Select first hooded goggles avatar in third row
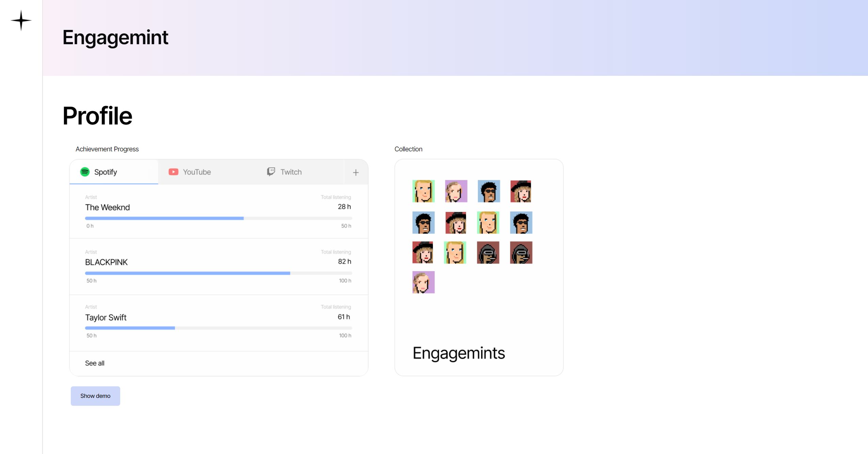Screen dimensions: 868x454 488,253
